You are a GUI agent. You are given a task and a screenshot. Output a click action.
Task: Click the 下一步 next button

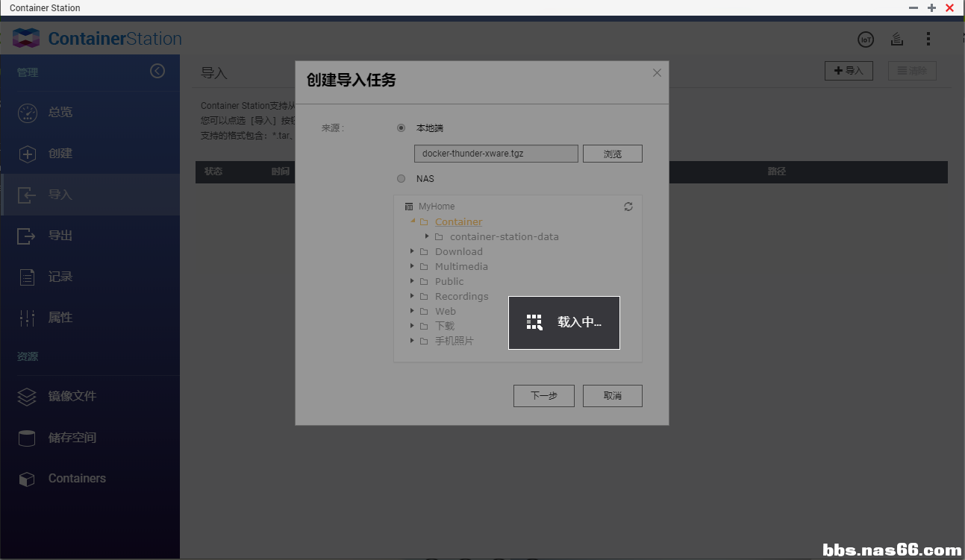[543, 396]
